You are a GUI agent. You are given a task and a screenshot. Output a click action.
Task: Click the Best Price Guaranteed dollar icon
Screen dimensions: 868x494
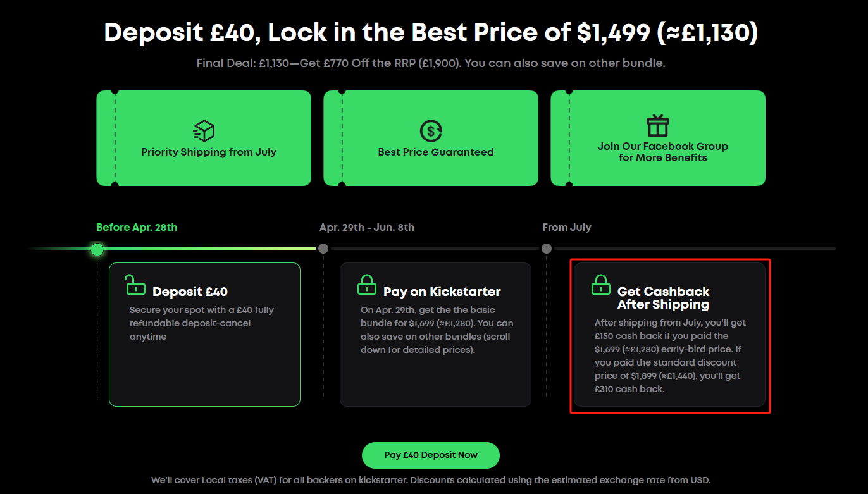click(x=431, y=131)
